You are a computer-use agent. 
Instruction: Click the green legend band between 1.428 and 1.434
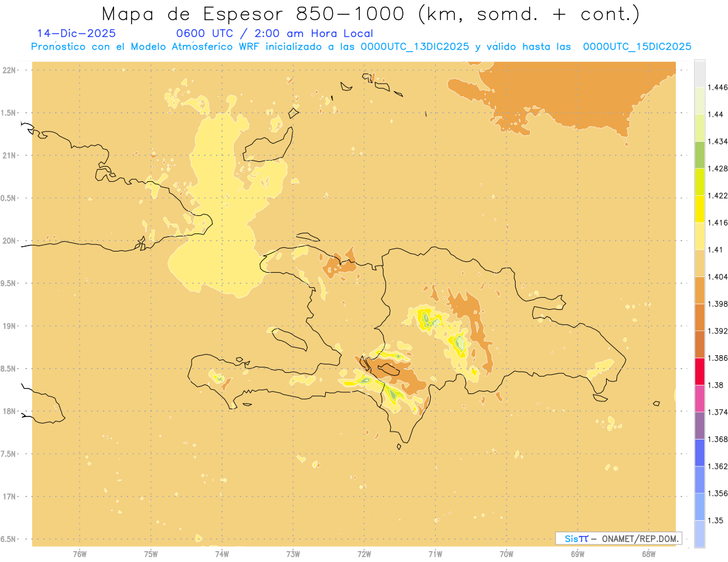tap(699, 155)
